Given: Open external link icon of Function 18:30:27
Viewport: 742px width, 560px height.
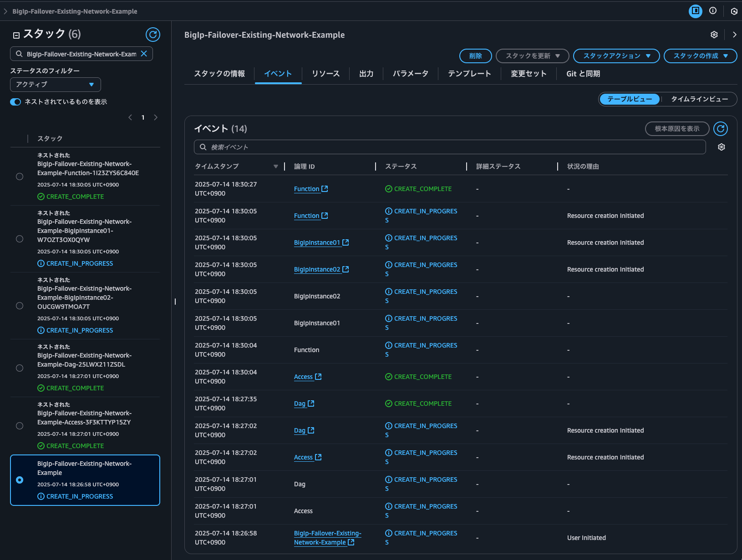Looking at the screenshot, I should 325,189.
